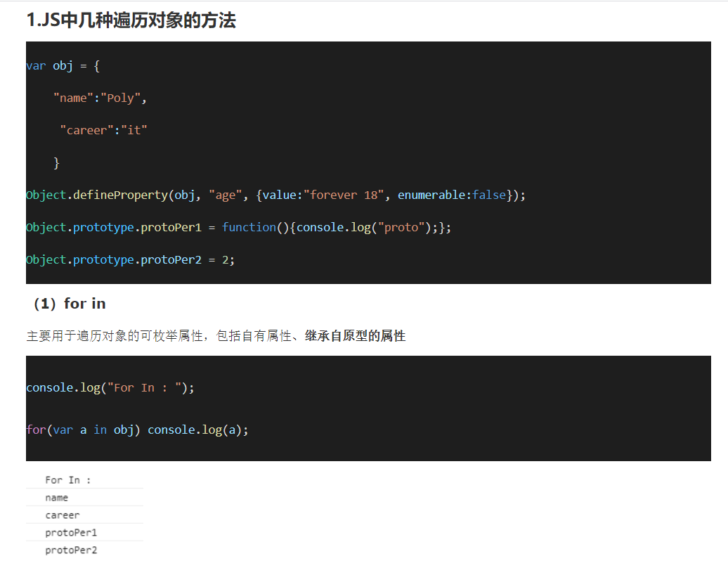Click the "enumerable:false" text in code
This screenshot has width=728, height=561.
pyautogui.click(x=452, y=195)
